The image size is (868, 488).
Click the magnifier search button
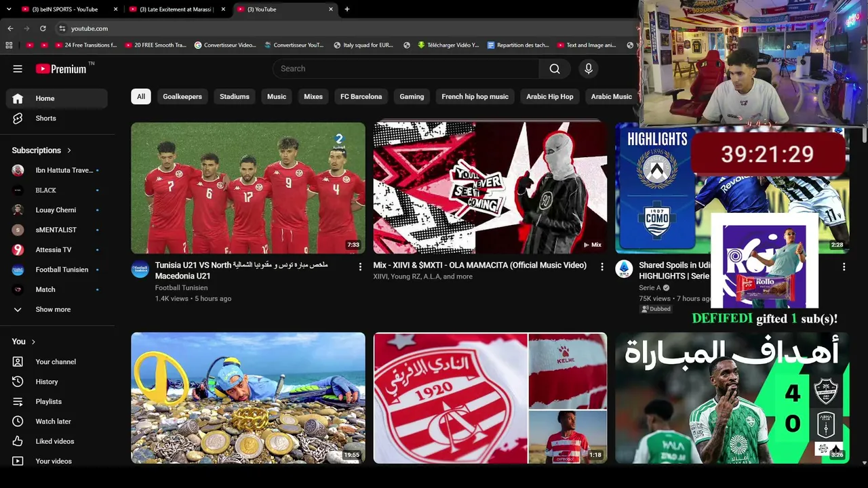[555, 68]
